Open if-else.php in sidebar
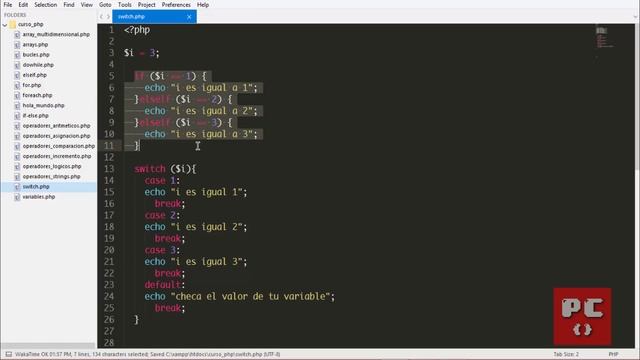 pos(36,116)
